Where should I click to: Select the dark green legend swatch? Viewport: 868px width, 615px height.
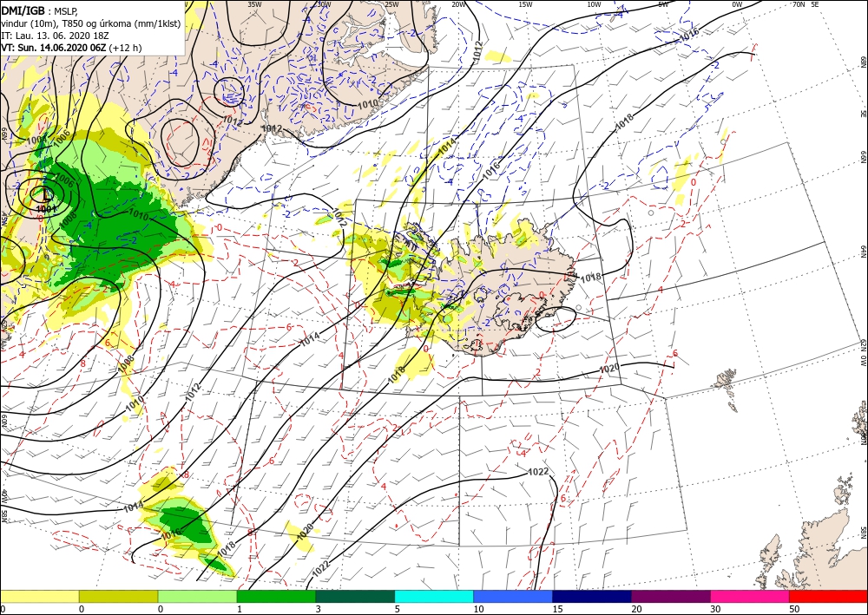355,596
